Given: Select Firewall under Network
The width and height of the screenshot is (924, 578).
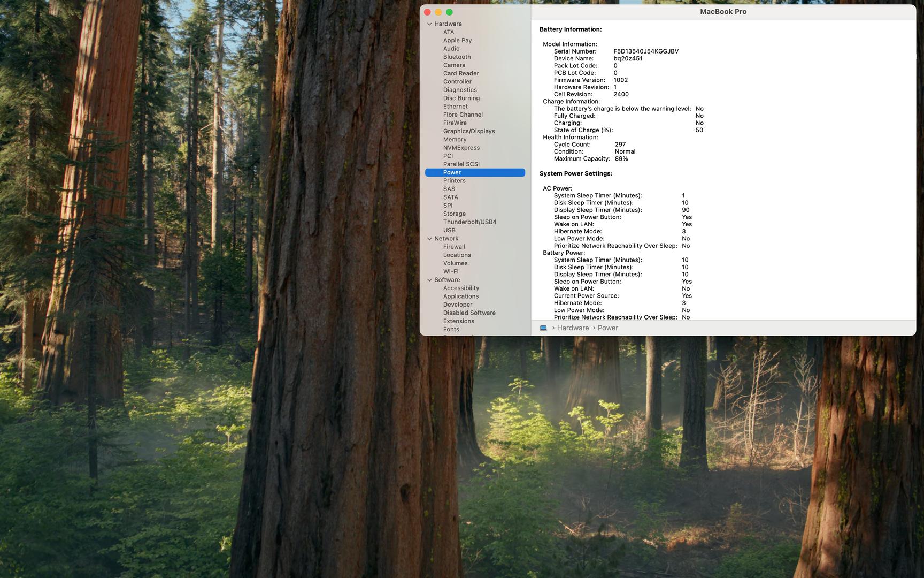Looking at the screenshot, I should coord(453,247).
